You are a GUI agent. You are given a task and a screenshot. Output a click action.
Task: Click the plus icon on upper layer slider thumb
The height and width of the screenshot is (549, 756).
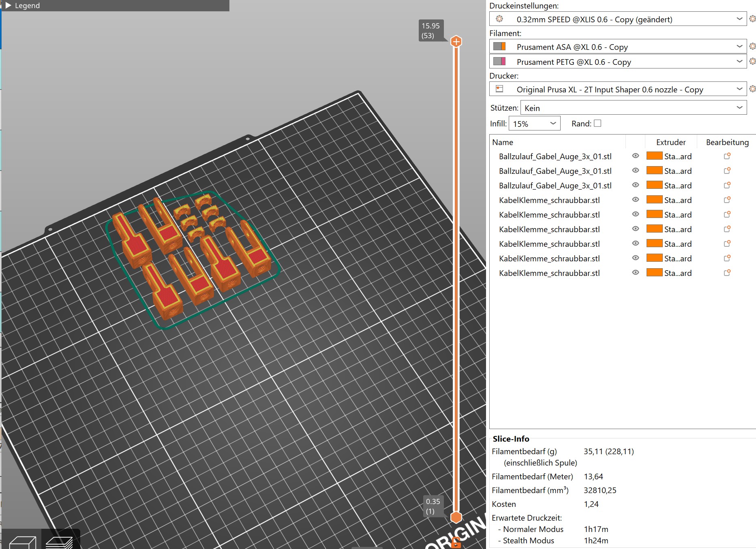tap(456, 41)
